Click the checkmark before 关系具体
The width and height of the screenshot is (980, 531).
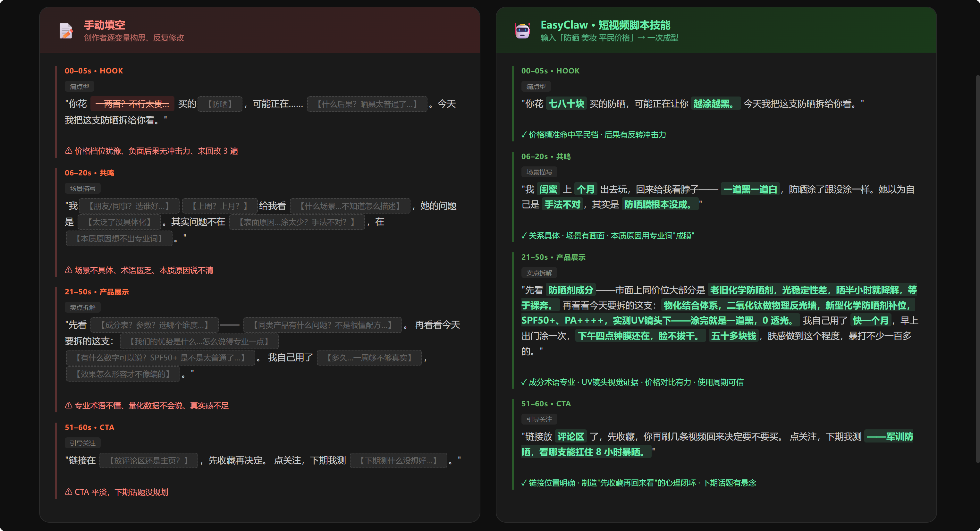click(524, 236)
